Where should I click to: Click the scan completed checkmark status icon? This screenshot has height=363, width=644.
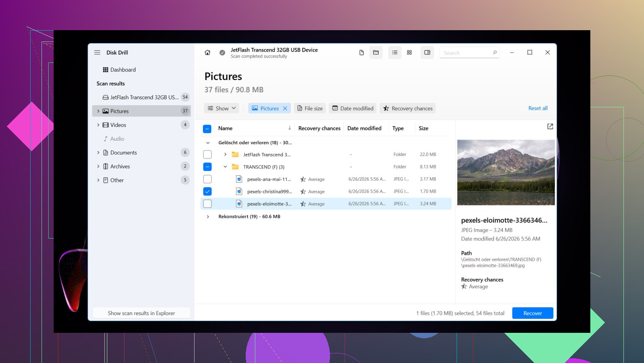click(x=222, y=52)
